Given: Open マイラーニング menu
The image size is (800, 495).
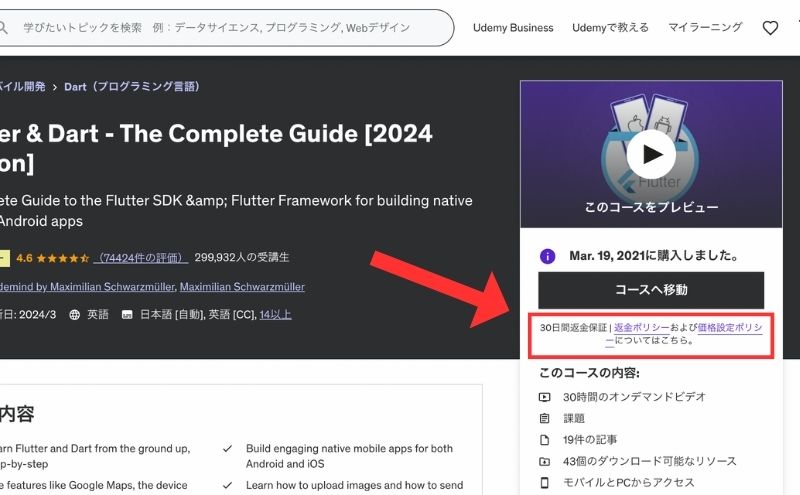Looking at the screenshot, I should pos(705,27).
